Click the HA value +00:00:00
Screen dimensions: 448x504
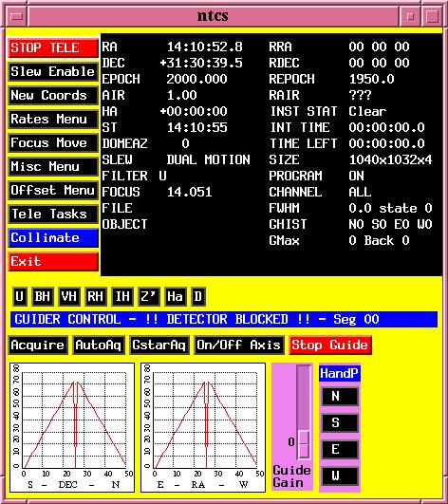pyautogui.click(x=194, y=112)
